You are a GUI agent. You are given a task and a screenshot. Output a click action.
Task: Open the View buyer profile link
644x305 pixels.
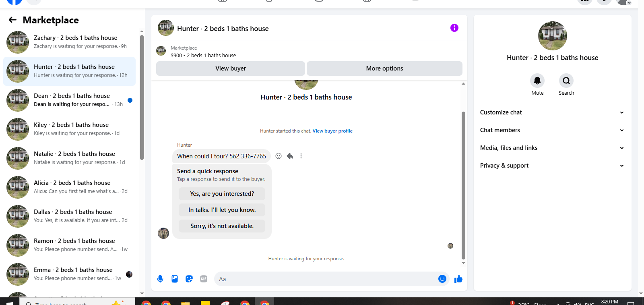click(x=332, y=131)
